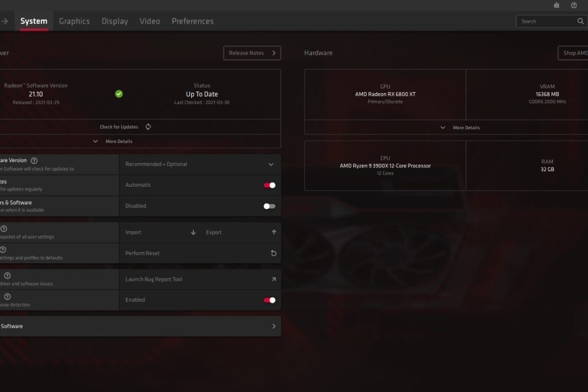Click the '12 Cores' label
The width and height of the screenshot is (588, 392).
[x=385, y=173]
